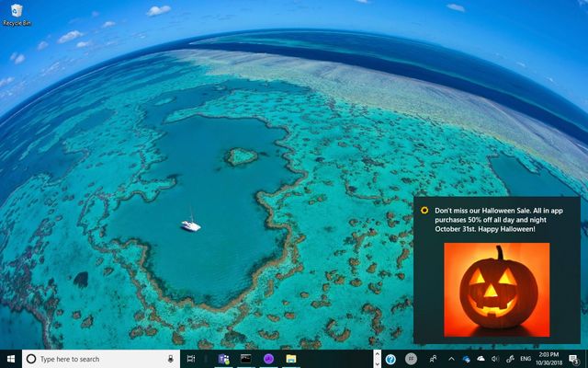This screenshot has width=588, height=368.
Task: Expand the hidden system tray icons chevron
Action: coord(451,359)
